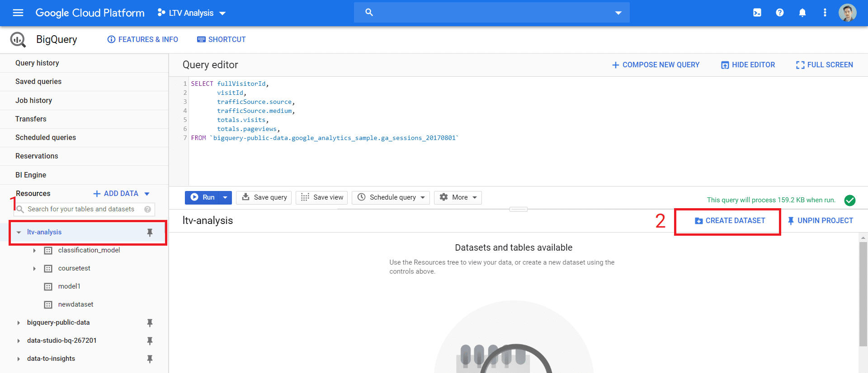The image size is (868, 373).
Task: Click the BigQuery logo icon
Action: click(18, 40)
